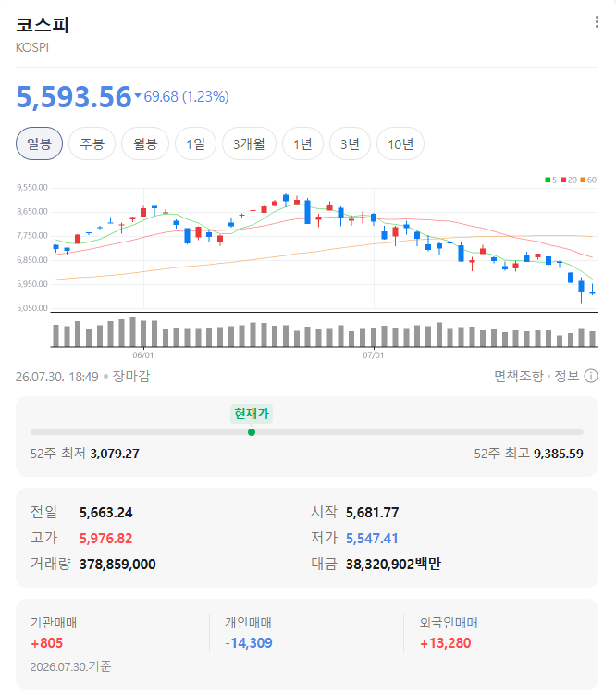This screenshot has height=696, width=616.
Task: Click the 9,550.00 y-axis label
Action: (32, 187)
